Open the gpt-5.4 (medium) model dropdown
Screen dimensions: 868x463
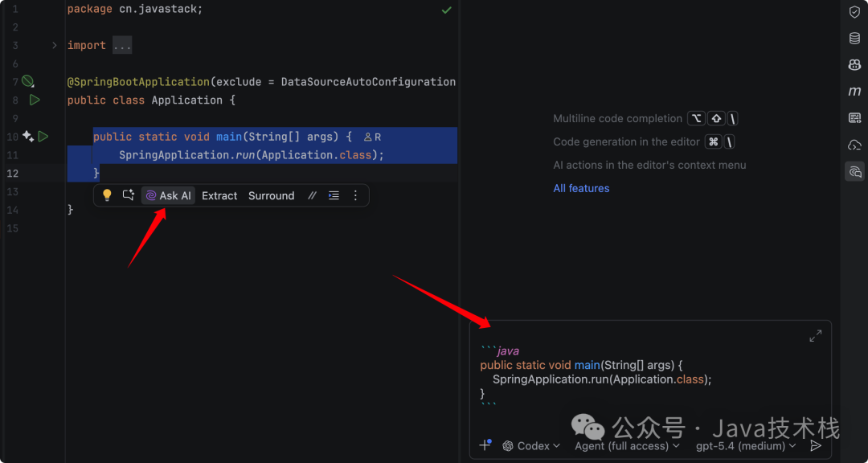pyautogui.click(x=746, y=446)
